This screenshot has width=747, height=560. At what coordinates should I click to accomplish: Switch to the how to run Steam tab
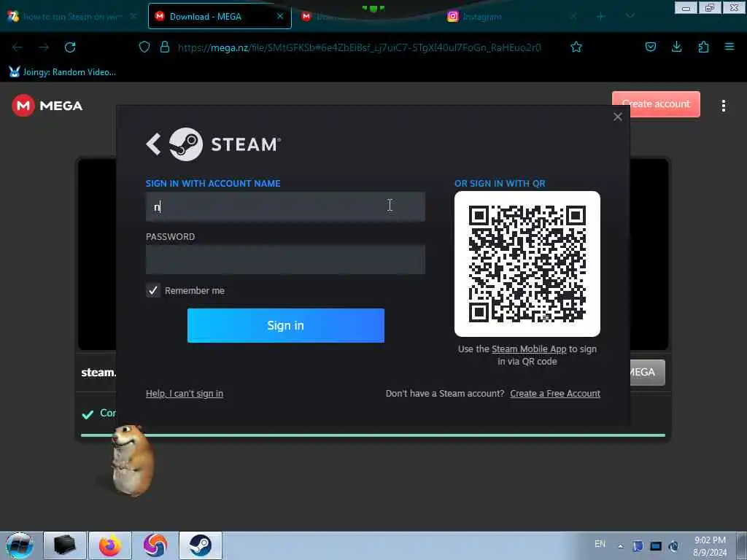click(x=71, y=17)
